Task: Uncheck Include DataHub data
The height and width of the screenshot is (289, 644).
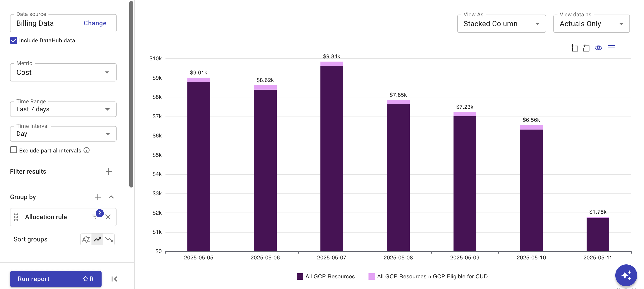Action: pyautogui.click(x=13, y=40)
